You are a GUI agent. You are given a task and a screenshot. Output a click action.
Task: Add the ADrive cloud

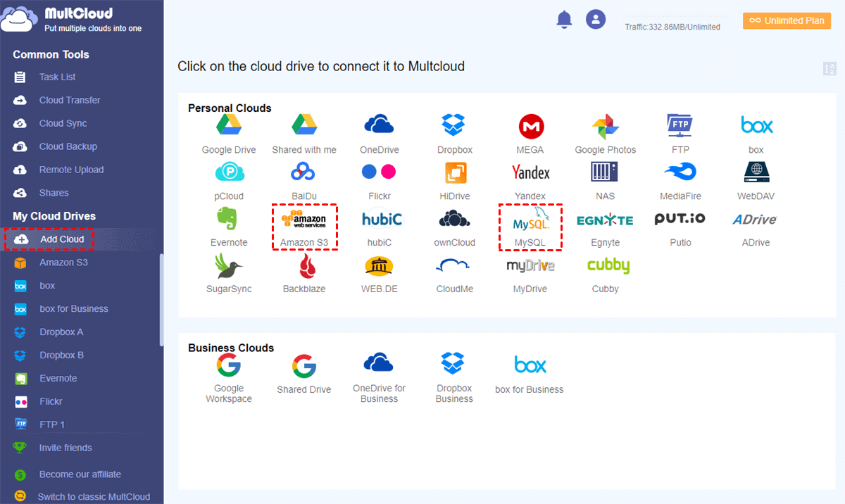pyautogui.click(x=754, y=227)
